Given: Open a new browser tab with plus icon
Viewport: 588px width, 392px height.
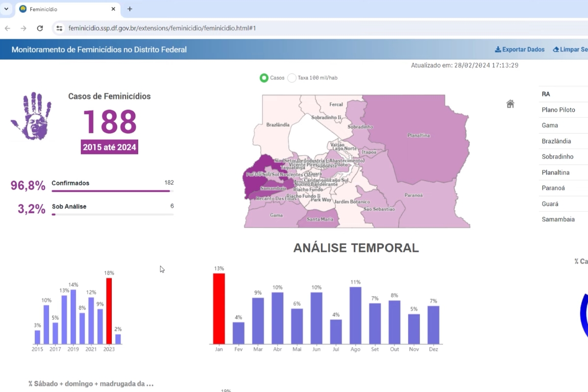Looking at the screenshot, I should [x=130, y=9].
